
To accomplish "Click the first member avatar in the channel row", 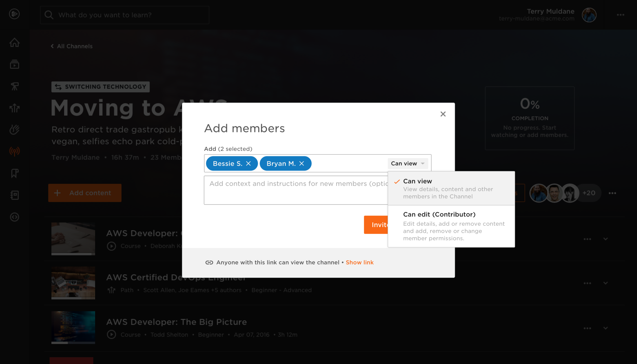I will tap(539, 193).
